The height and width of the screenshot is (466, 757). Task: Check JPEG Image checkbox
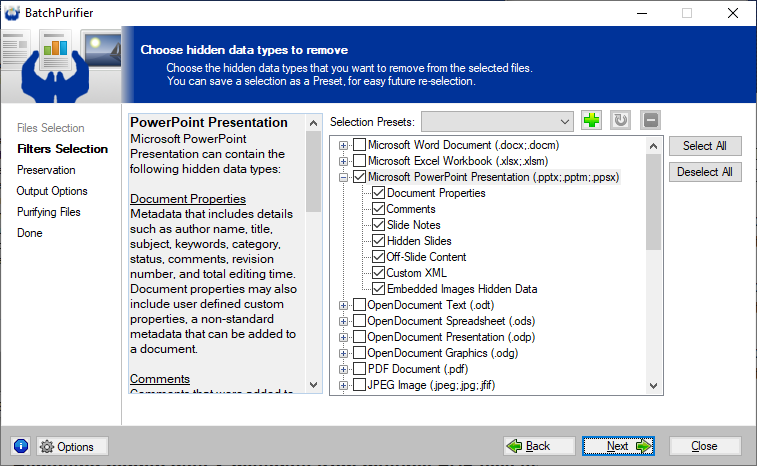pyautogui.click(x=359, y=385)
